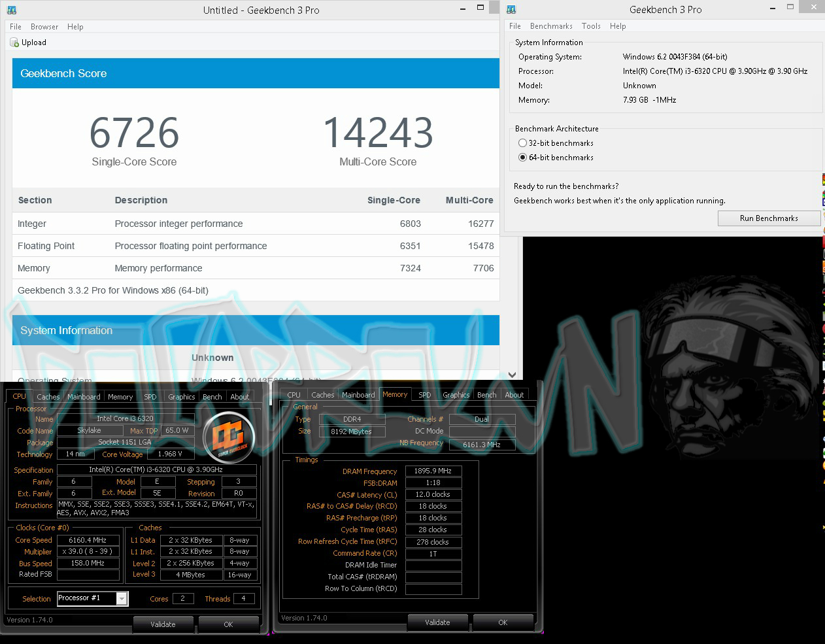
Task: Switch to SPD tab in left CPU-Z window
Action: click(150, 397)
